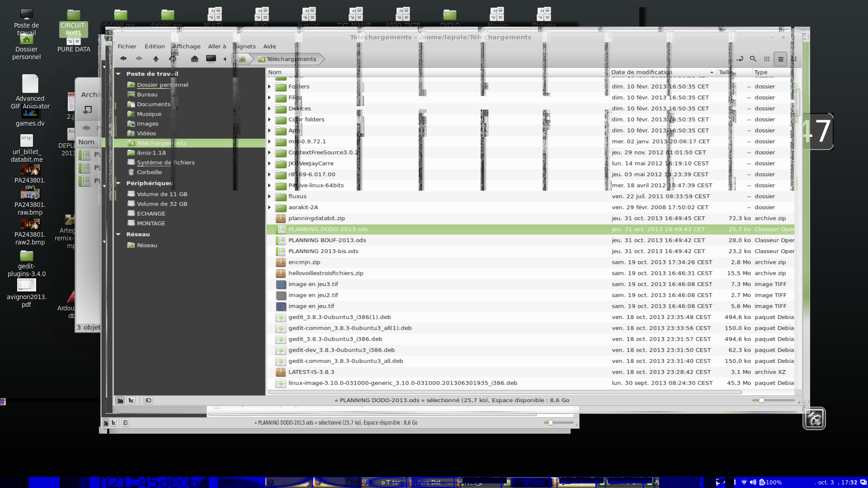Screen dimensions: 868x488
Task: Click the Back navigation arrow
Action: click(x=123, y=59)
